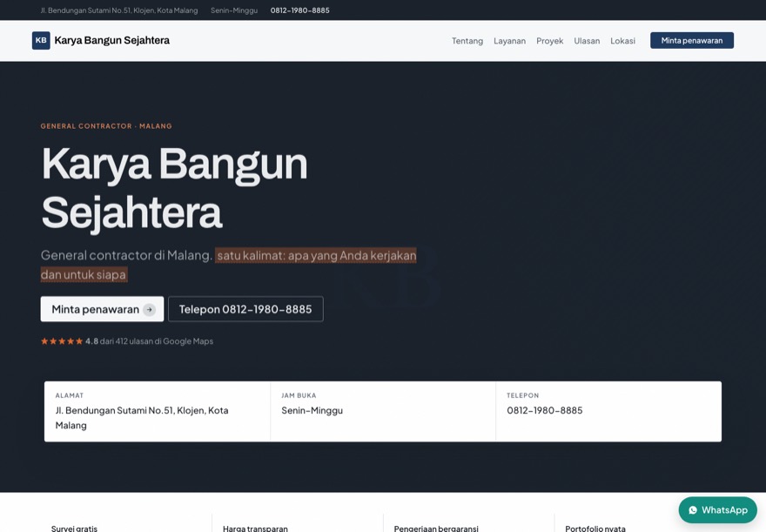Image resolution: width=766 pixels, height=532 pixels.
Task: Click top bar address Jl. Bendungan Sutami
Action: (x=119, y=10)
